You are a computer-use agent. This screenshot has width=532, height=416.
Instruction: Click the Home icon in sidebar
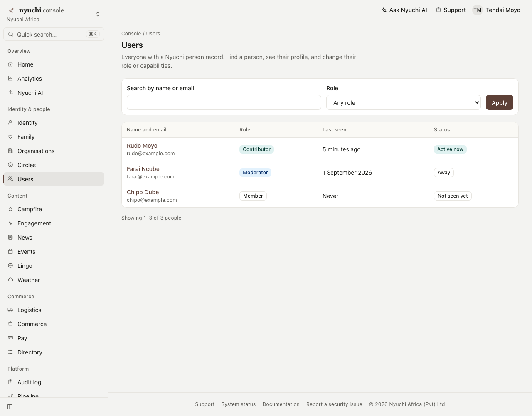[x=10, y=64]
